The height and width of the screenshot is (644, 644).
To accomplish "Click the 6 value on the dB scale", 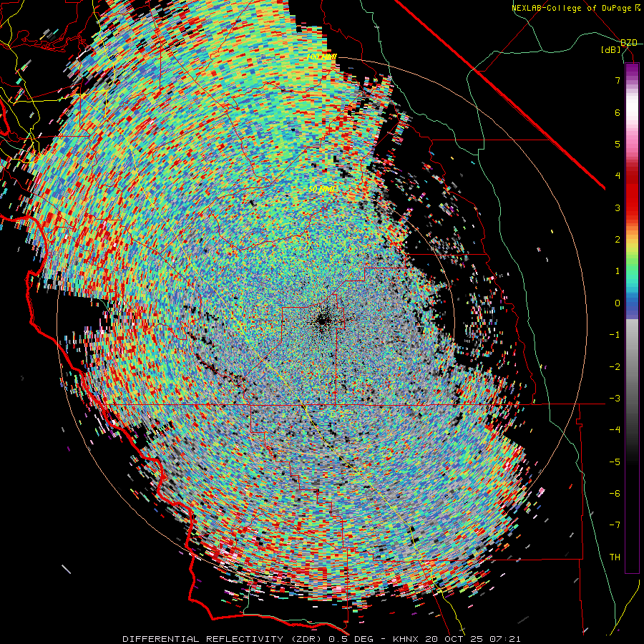I will pos(618,112).
